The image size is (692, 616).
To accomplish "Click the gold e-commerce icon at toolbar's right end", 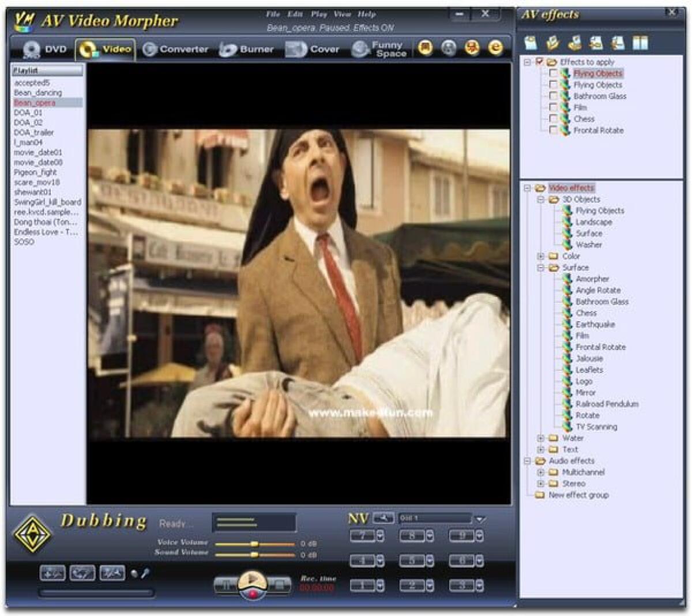I will pyautogui.click(x=495, y=48).
